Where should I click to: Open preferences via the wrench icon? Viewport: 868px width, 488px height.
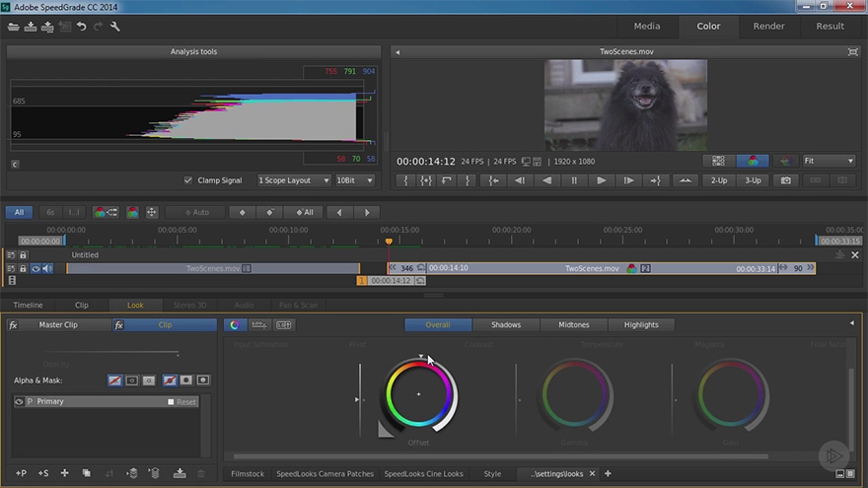(115, 27)
